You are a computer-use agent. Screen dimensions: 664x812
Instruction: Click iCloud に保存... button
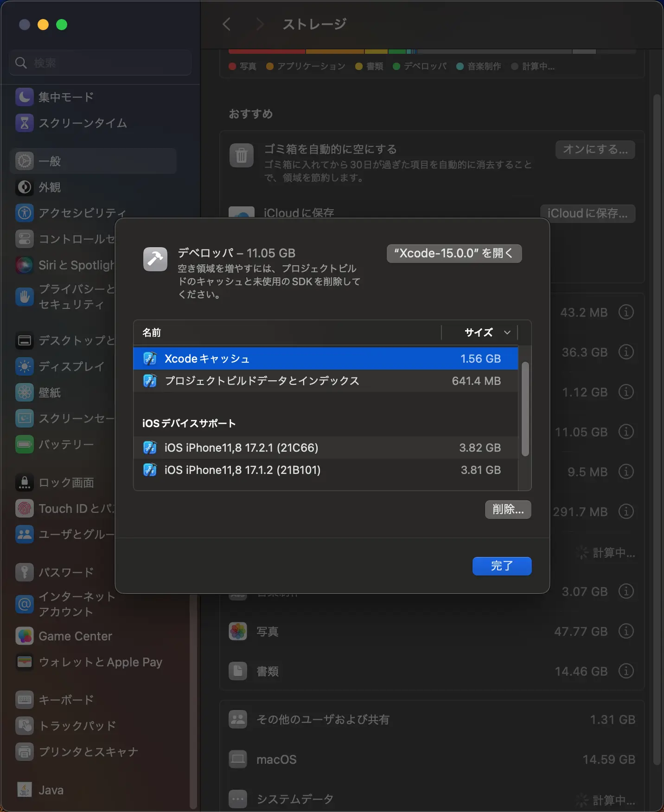point(587,213)
